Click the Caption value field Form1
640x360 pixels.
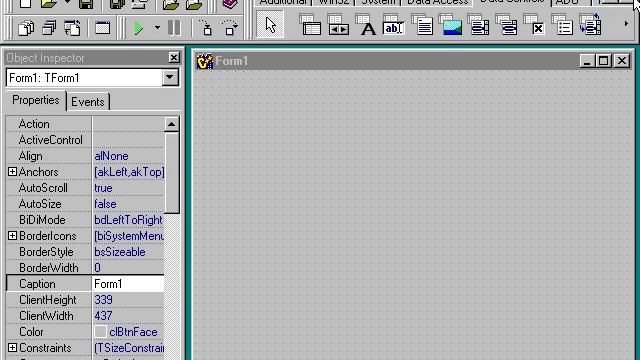tap(128, 284)
